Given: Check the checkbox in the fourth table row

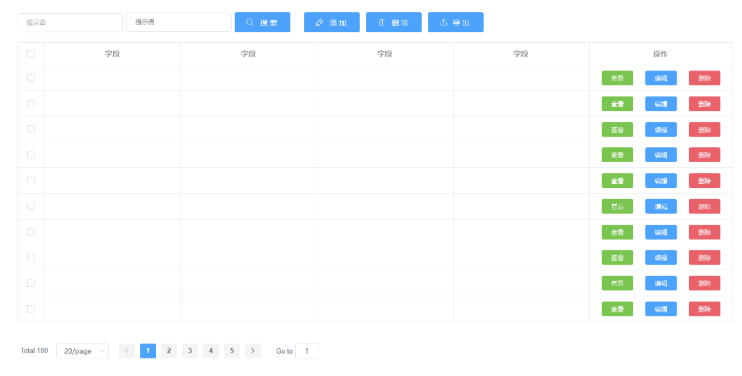Looking at the screenshot, I should click(31, 155).
